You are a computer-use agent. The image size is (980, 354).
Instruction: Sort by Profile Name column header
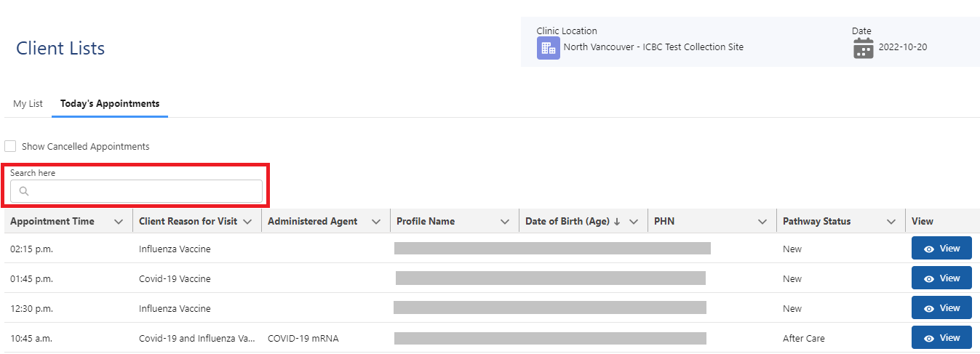coord(426,222)
